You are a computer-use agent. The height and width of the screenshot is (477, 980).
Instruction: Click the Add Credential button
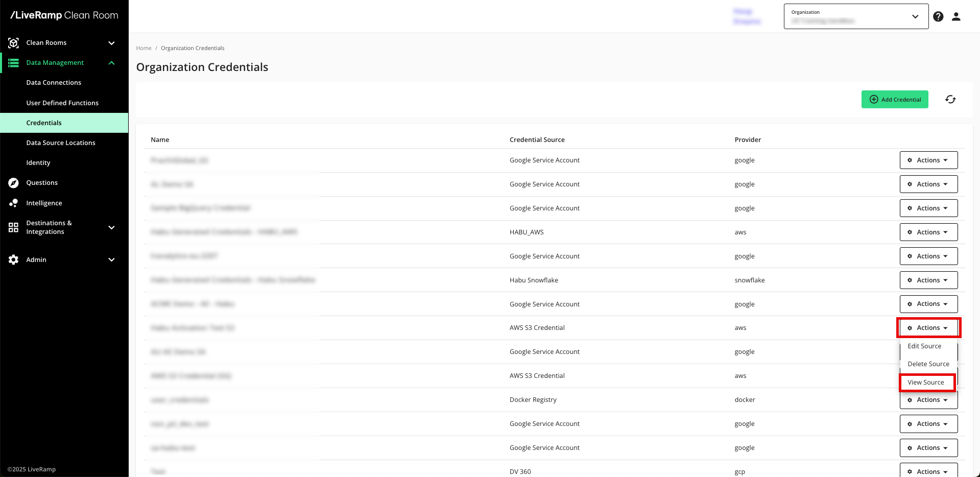pos(895,100)
